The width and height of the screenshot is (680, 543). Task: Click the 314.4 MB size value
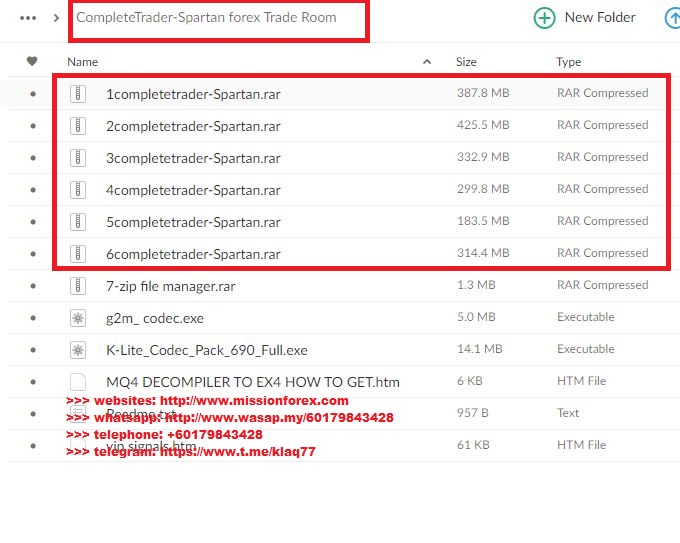point(483,253)
